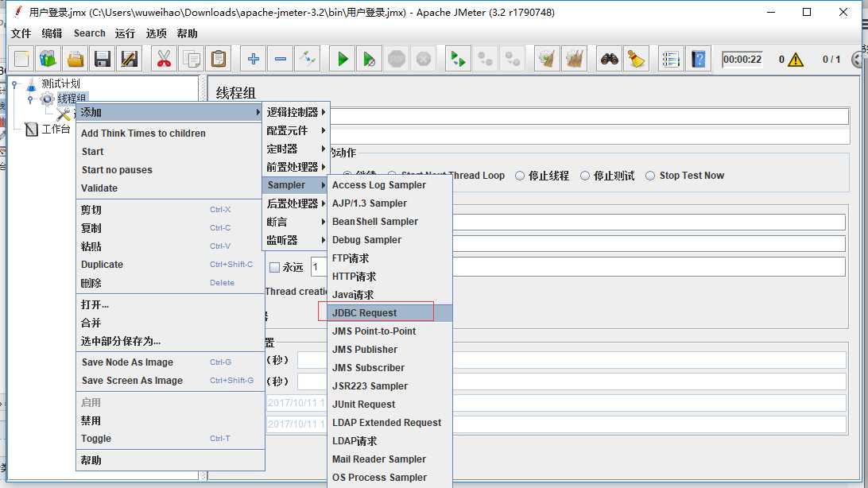This screenshot has height=488, width=868.
Task: Open the 运行 menu in the menu bar
Action: point(125,33)
